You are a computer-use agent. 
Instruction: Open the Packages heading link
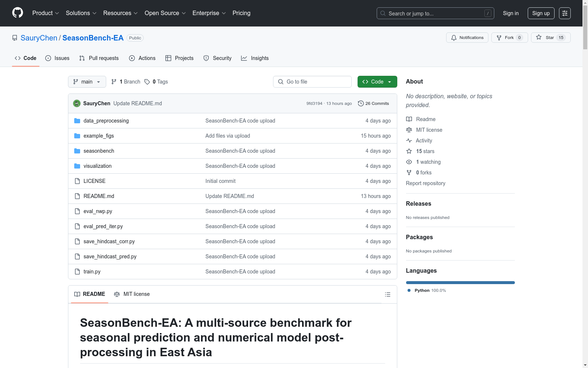click(419, 237)
